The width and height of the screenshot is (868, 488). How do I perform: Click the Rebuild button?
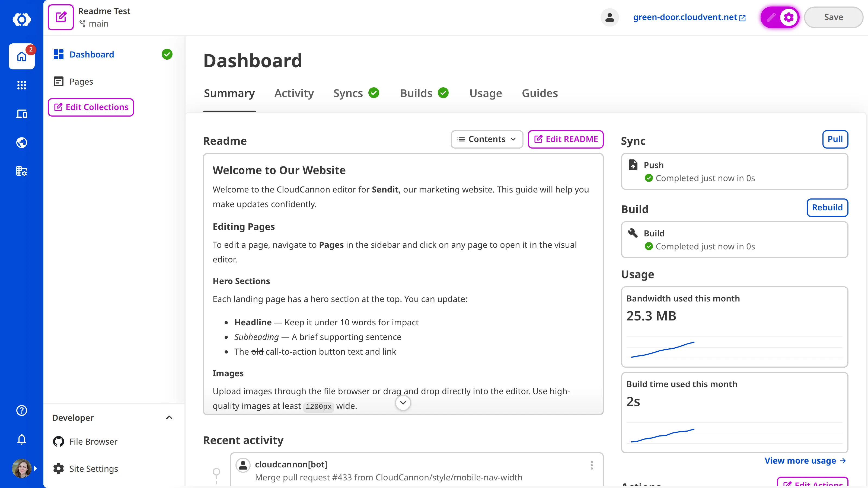pyautogui.click(x=827, y=207)
